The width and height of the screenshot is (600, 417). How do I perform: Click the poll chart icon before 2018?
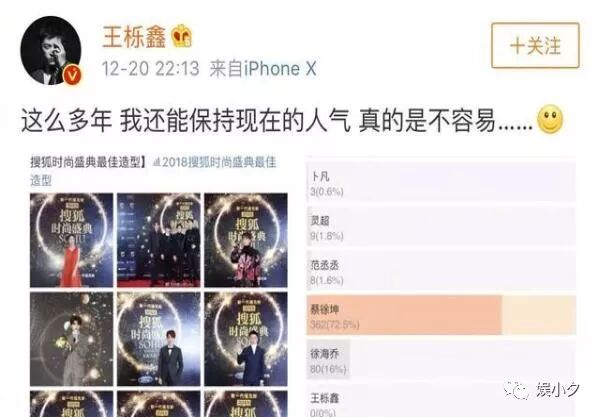tap(156, 163)
